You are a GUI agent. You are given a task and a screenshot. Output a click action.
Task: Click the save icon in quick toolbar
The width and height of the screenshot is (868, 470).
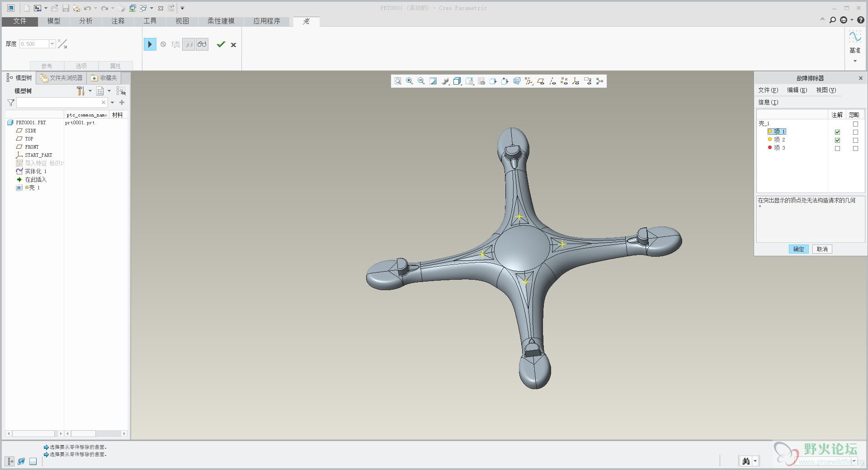click(66, 8)
